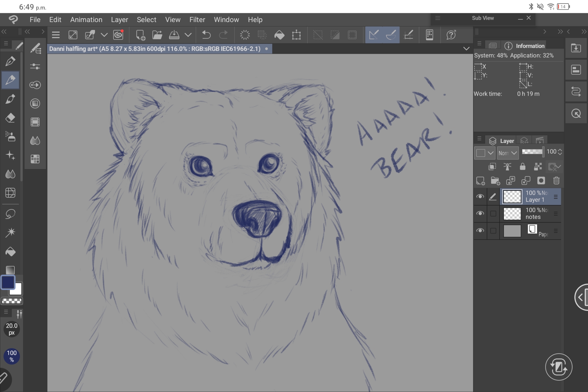Hide the notes layer visibility eye
588x392 pixels.
coord(480,213)
